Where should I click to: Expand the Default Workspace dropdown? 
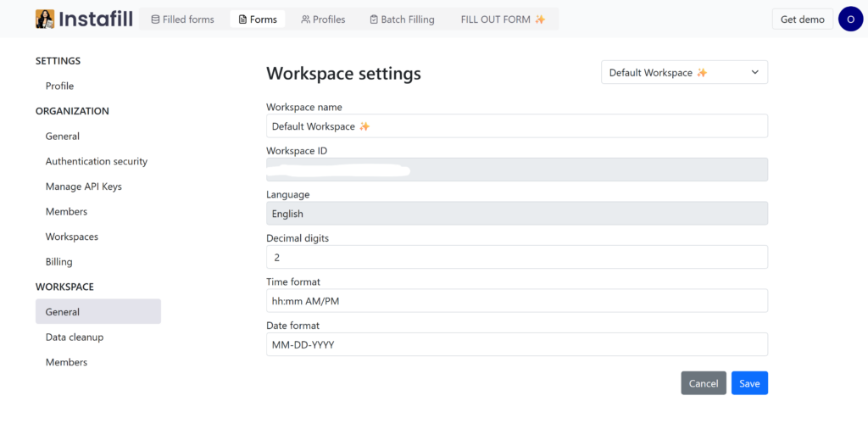[684, 73]
